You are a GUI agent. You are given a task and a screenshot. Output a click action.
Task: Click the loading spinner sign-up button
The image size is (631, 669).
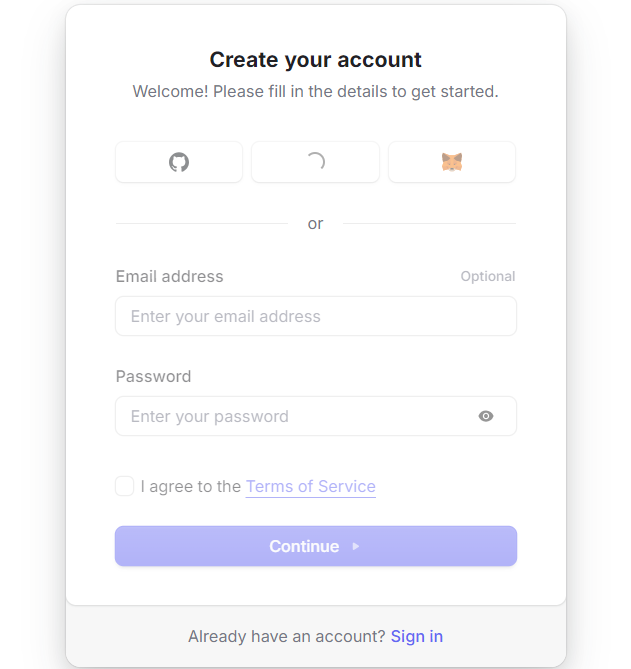pos(315,162)
